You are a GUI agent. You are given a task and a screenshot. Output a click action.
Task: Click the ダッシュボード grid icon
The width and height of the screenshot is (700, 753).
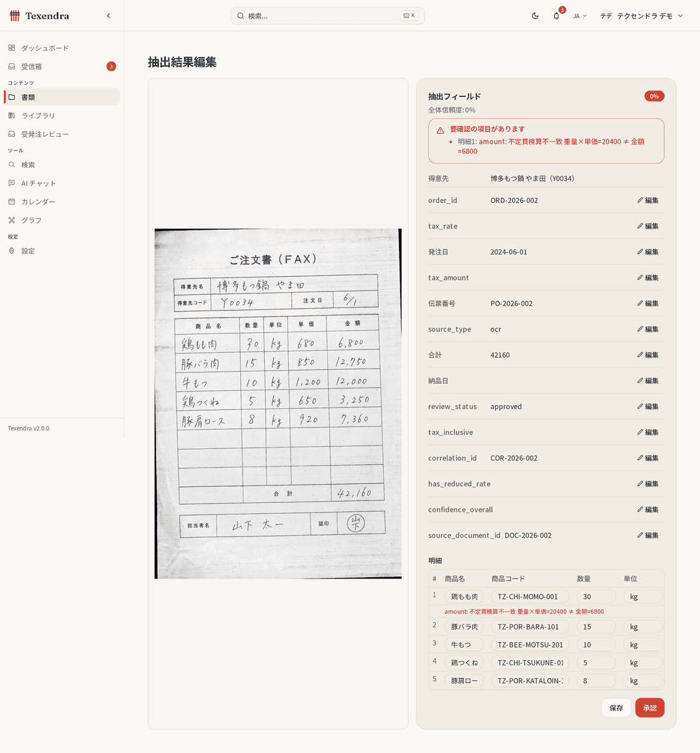tap(11, 48)
